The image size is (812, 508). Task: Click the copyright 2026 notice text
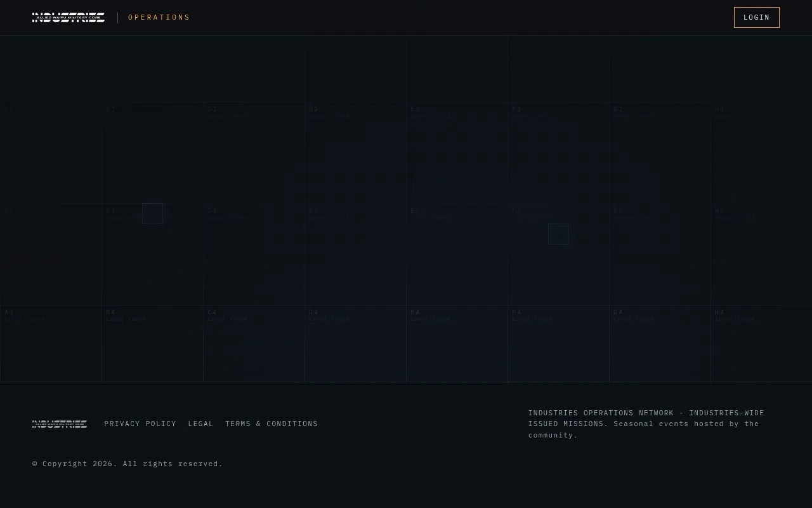click(x=128, y=464)
